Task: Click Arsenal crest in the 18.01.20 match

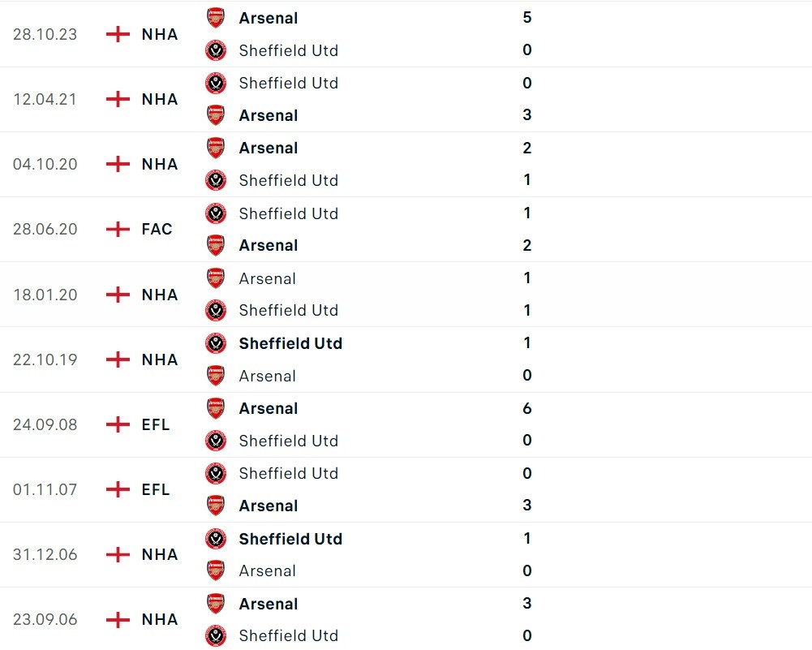Action: (215, 278)
